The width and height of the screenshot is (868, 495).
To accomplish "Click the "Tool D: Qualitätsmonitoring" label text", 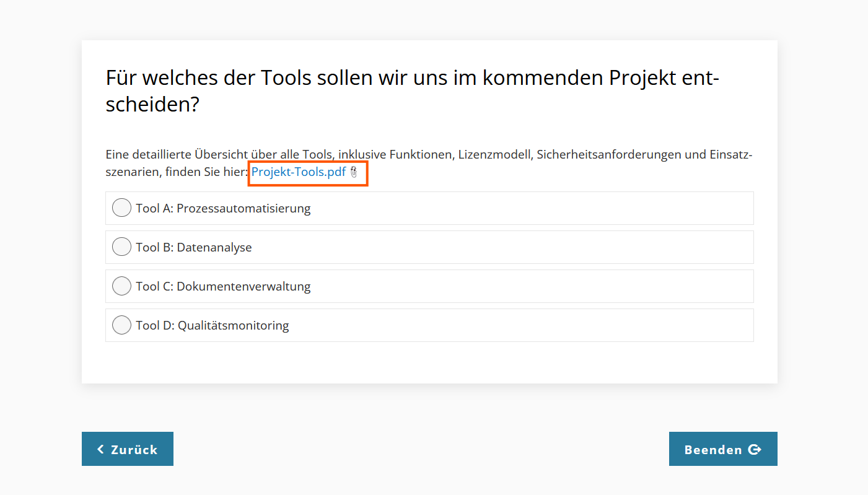I will pyautogui.click(x=213, y=325).
